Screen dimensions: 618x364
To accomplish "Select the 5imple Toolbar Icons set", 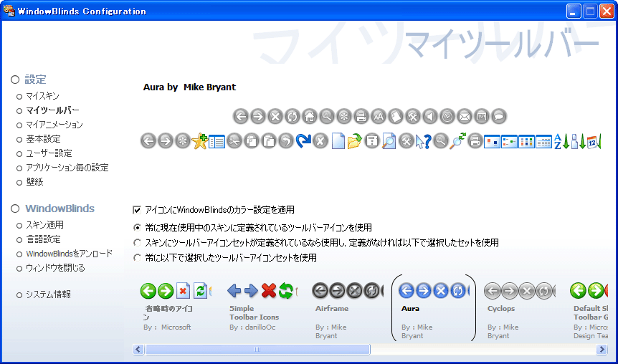I will click(x=262, y=308).
